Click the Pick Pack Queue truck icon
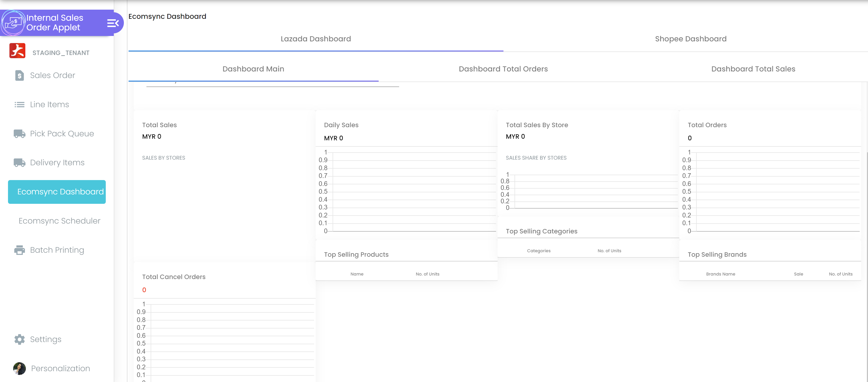Image resolution: width=868 pixels, height=382 pixels. click(20, 134)
